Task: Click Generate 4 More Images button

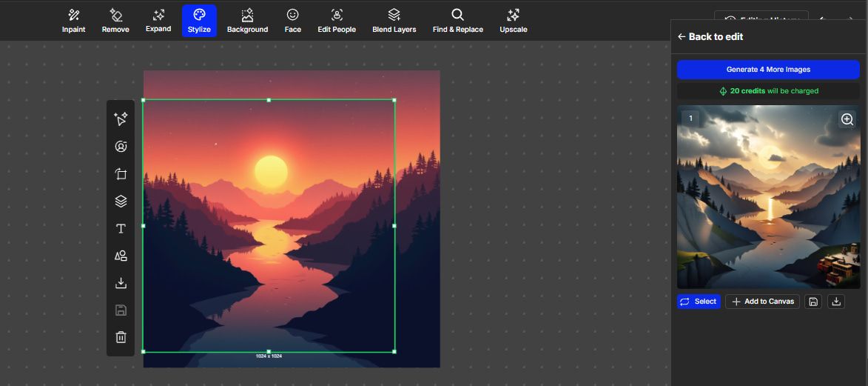Action: pos(768,70)
